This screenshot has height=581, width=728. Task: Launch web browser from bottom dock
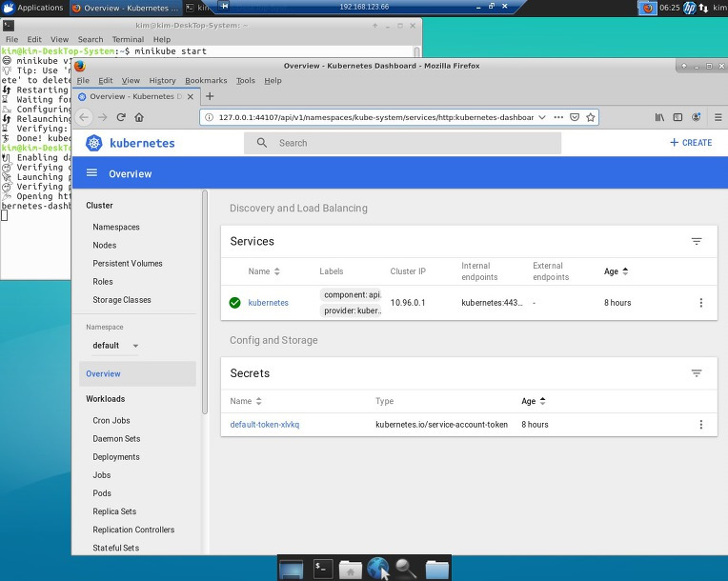click(378, 568)
